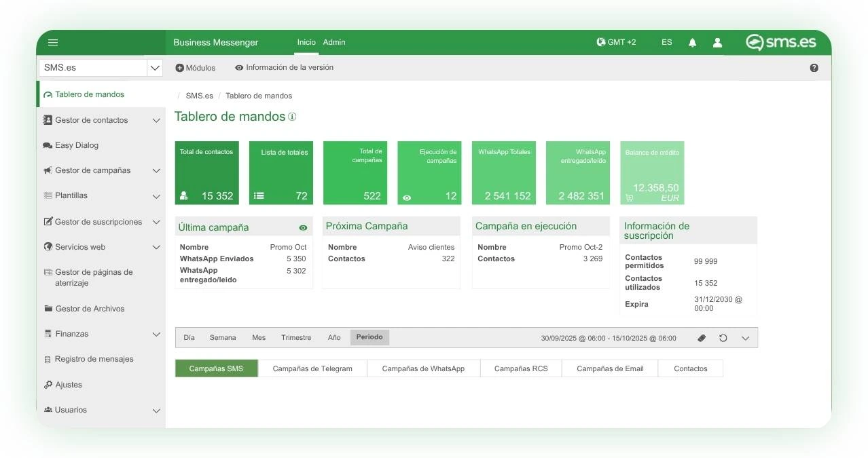Expand Gestor de suscripciones submenu chevron

coord(156,223)
